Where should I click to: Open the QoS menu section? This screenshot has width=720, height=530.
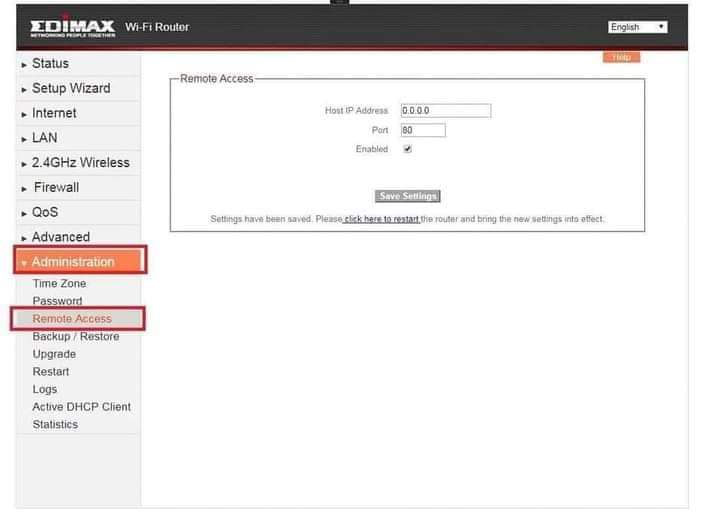click(45, 212)
